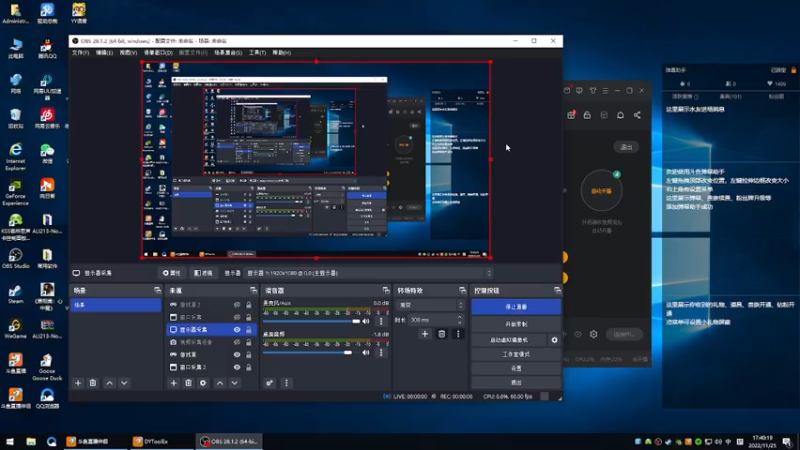Screen dimensions: 800x450
Task: Click the share icon in the streaming assistant
Action: (x=637, y=115)
